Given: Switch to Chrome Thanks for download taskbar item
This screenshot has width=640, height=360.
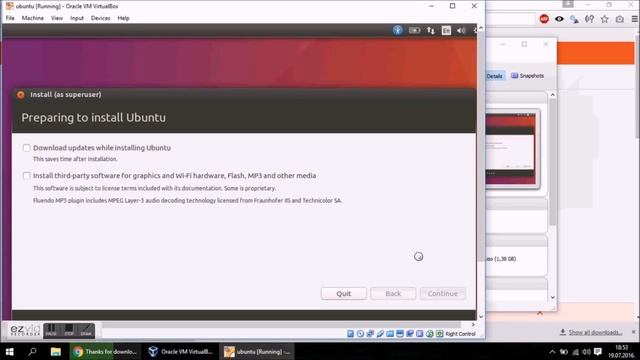Looking at the screenshot, I should tap(105, 351).
